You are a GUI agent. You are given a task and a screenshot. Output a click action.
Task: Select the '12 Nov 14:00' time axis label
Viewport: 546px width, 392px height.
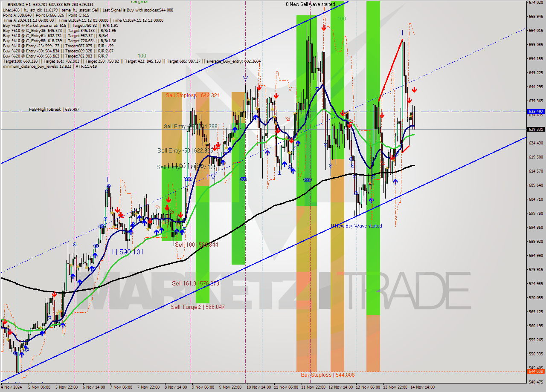click(340, 387)
